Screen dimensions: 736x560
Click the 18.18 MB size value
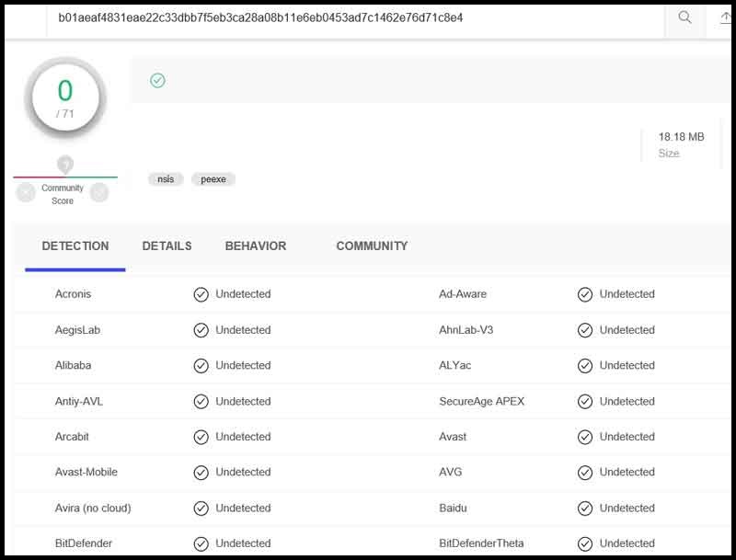pos(681,137)
